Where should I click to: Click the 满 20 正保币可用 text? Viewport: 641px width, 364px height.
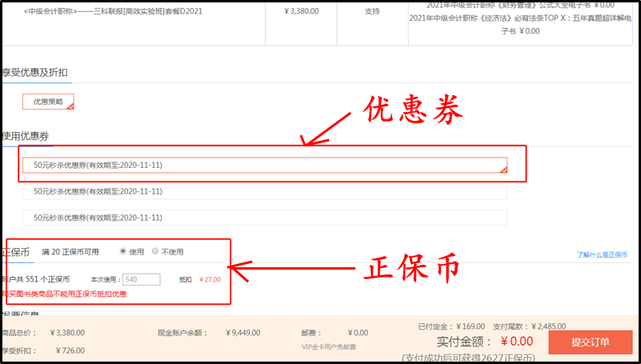(x=70, y=252)
